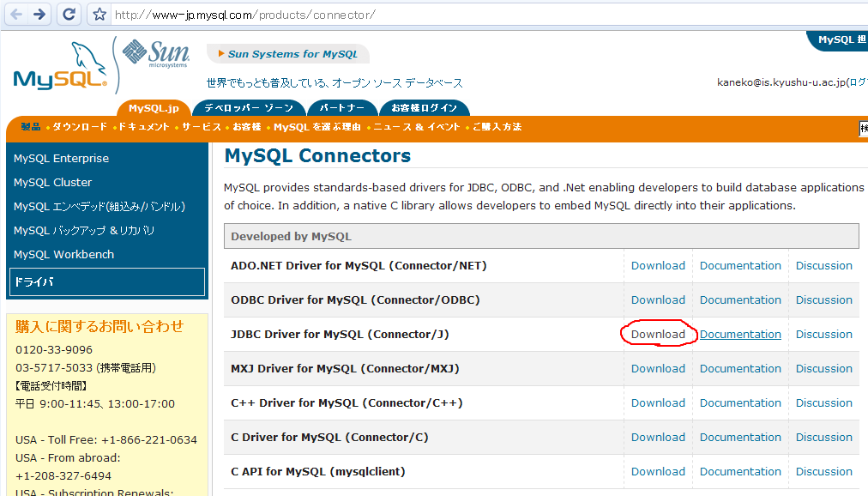
Task: Open サービス in orange menu bar
Action: click(202, 127)
